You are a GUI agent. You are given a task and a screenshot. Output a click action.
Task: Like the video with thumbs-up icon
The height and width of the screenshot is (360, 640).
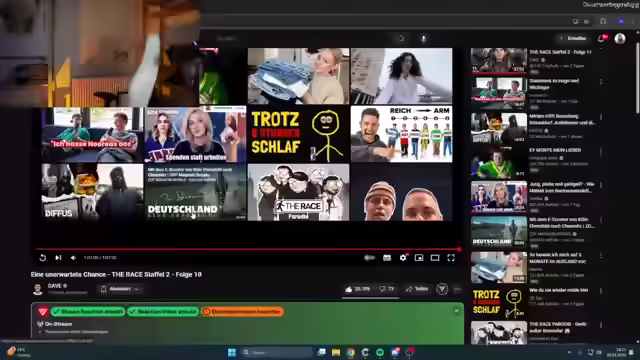(x=349, y=289)
